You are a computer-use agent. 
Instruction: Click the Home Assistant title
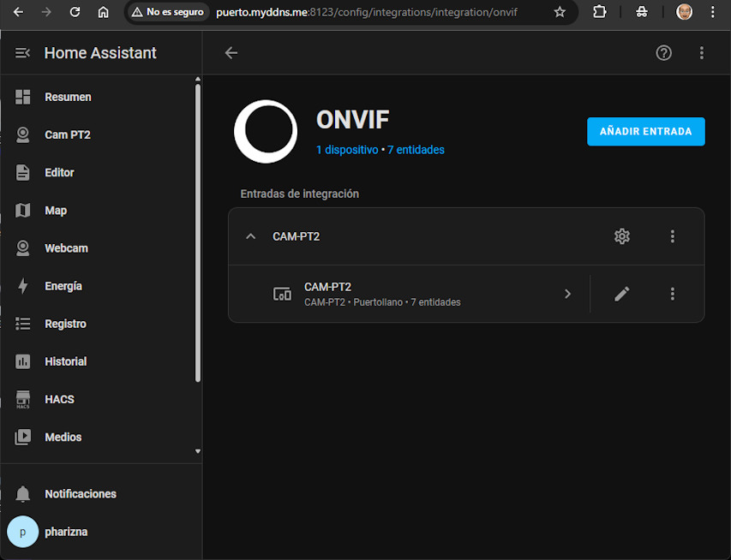pyautogui.click(x=100, y=53)
